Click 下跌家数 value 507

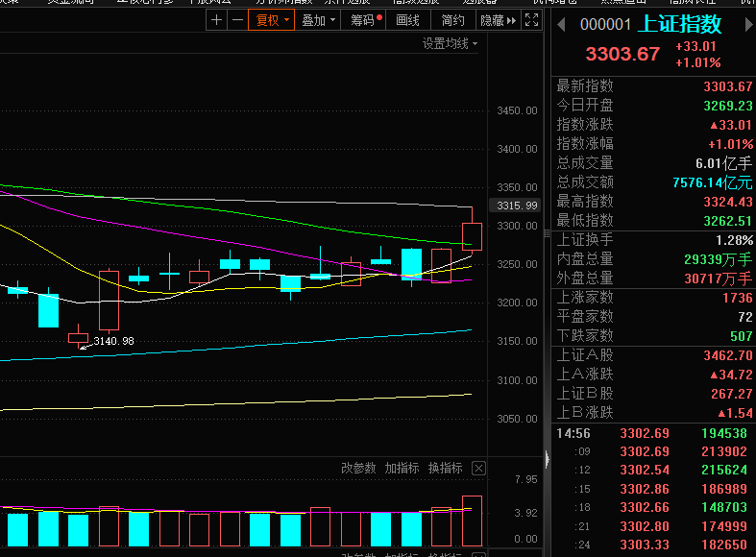pyautogui.click(x=741, y=336)
